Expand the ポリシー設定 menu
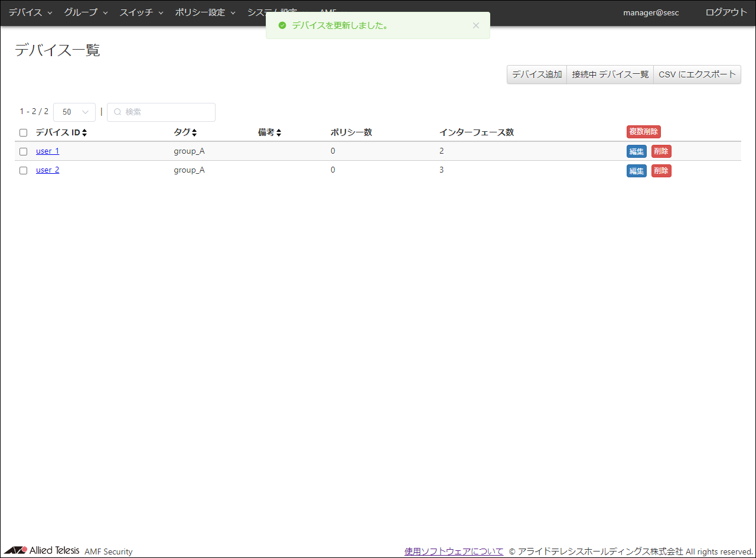 (x=205, y=12)
